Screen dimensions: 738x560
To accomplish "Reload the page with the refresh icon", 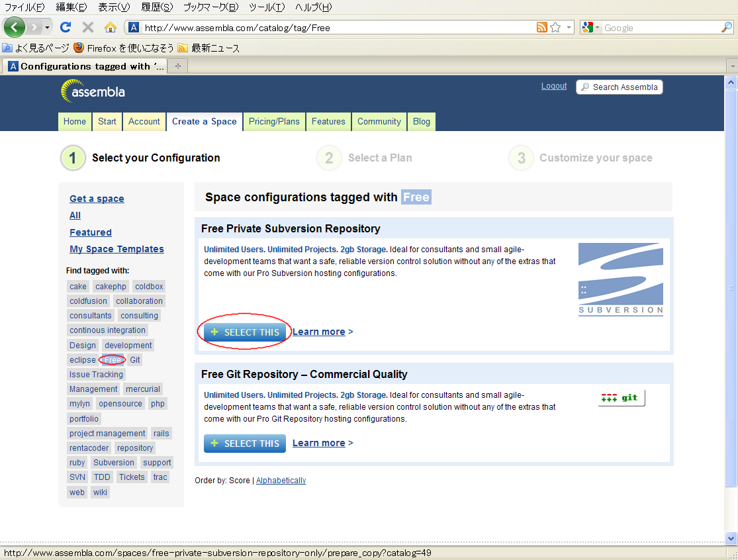I will coord(65,27).
